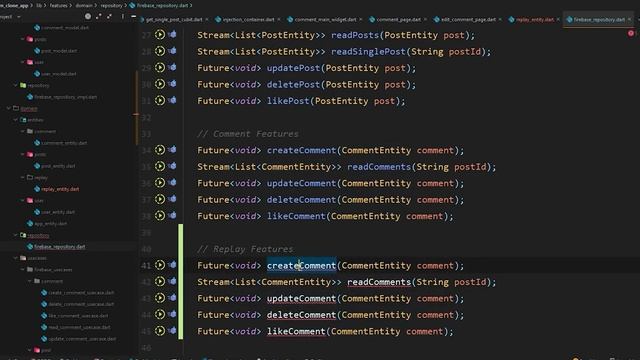Click the circular gutter icon on line 37 deleteComment

[x=160, y=199]
